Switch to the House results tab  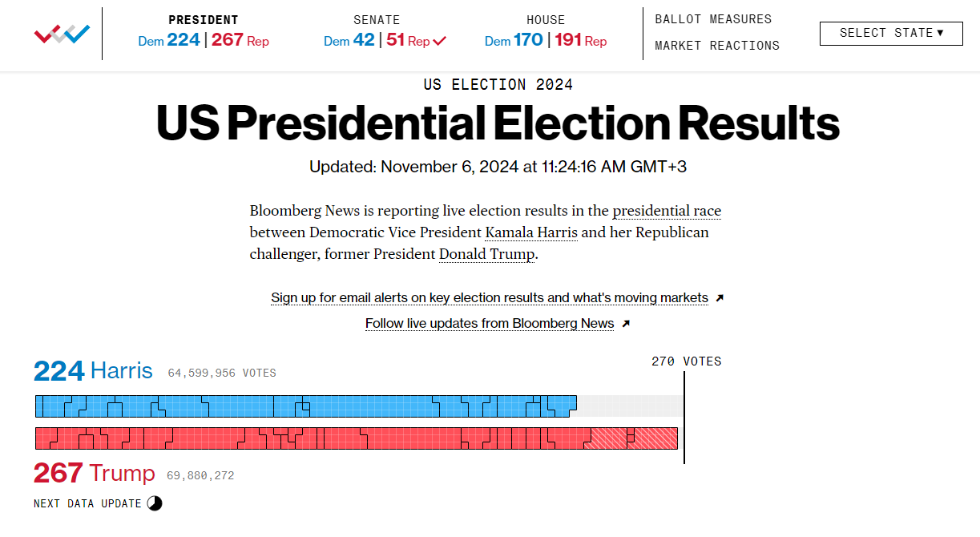coord(546,30)
